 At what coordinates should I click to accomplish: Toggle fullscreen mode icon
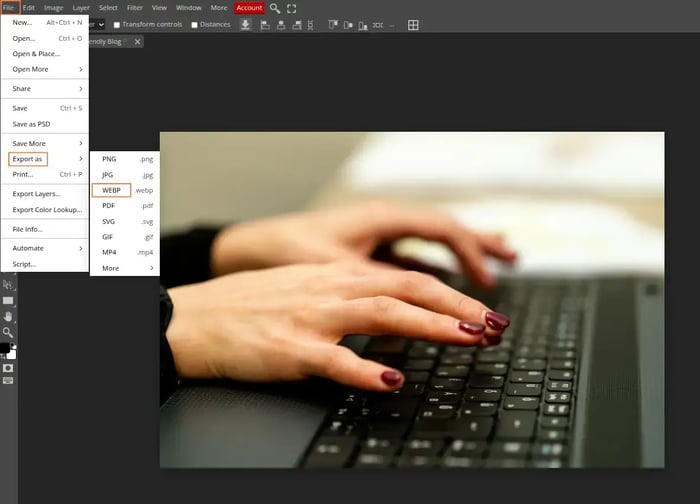292,8
